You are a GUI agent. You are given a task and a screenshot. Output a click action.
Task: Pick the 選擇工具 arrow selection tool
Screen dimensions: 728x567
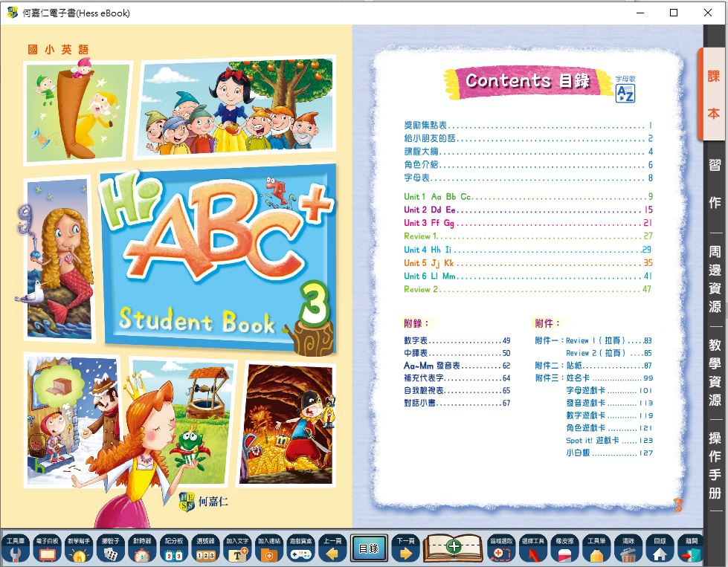(x=533, y=548)
